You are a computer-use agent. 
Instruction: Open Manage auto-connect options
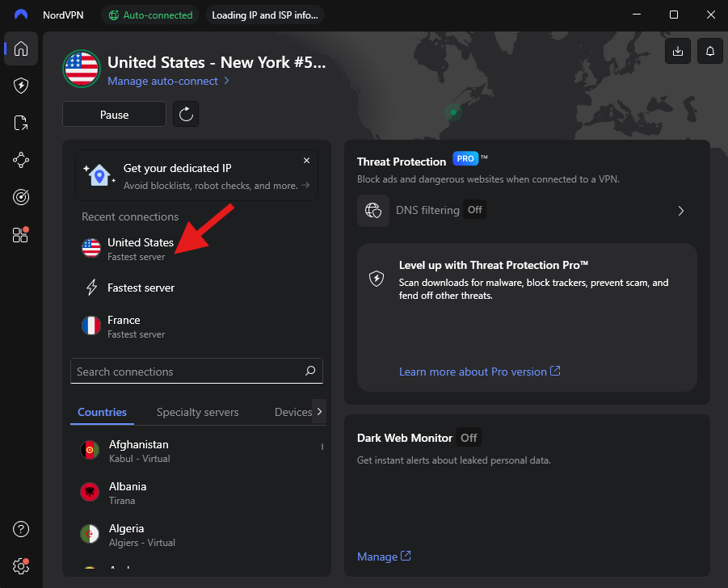(x=163, y=81)
